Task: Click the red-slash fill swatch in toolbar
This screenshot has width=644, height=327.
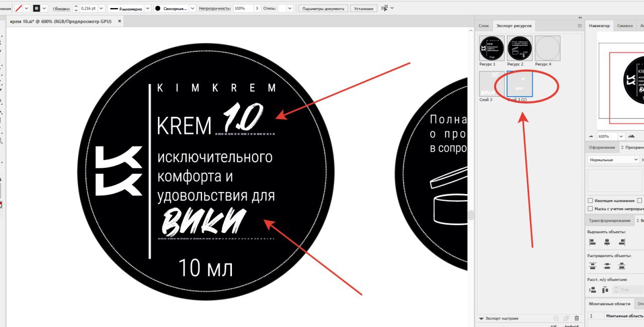Action: click(19, 9)
